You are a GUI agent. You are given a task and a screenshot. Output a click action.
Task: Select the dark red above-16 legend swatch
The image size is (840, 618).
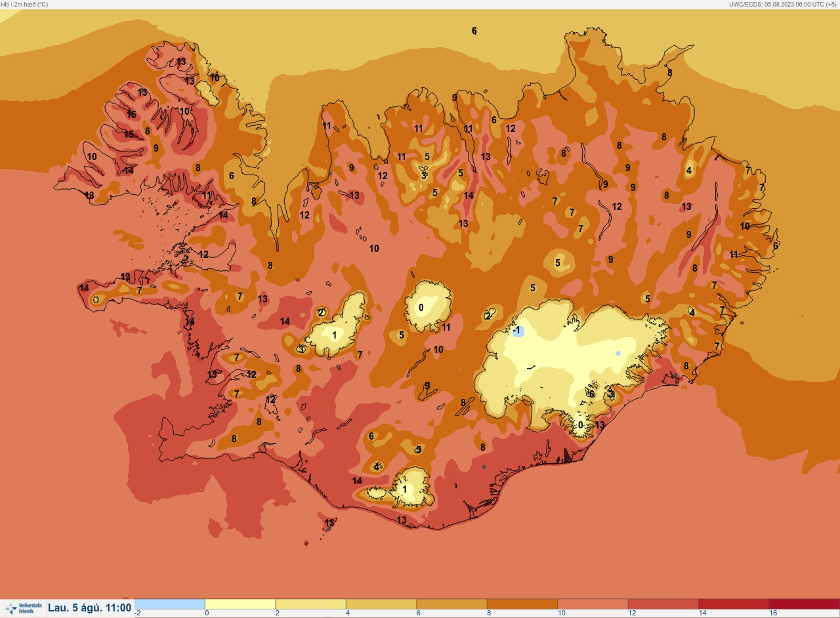click(x=805, y=604)
